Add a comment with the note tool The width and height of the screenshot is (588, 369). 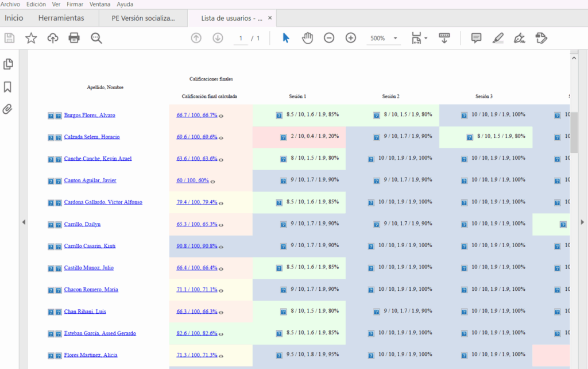(x=476, y=38)
